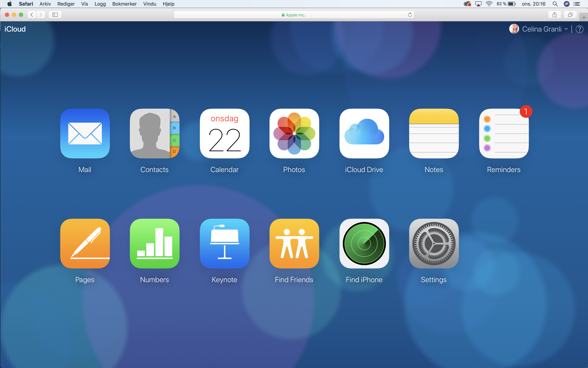Open Spotlight search magnifier icon
The width and height of the screenshot is (588, 368).
(x=555, y=4)
